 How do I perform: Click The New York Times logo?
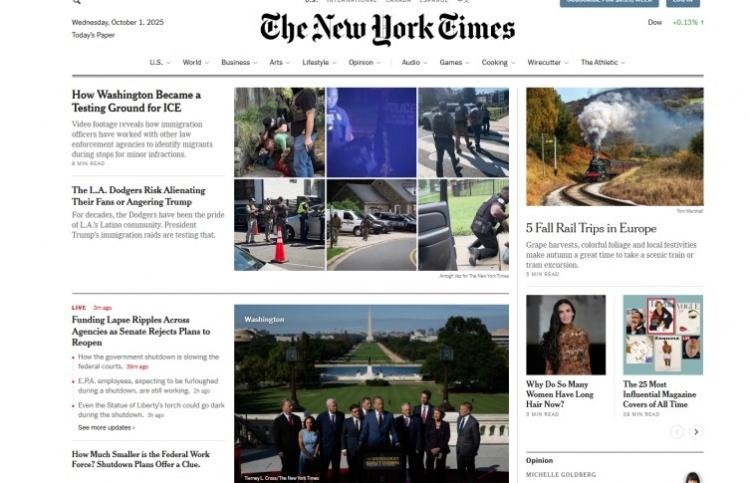click(x=387, y=29)
